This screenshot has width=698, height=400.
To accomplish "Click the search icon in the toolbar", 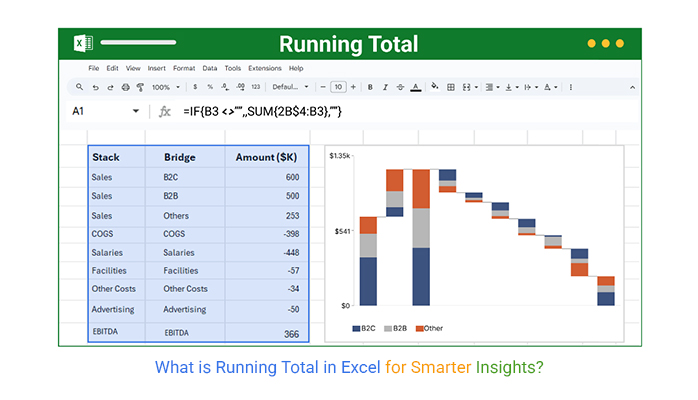I will [x=78, y=87].
